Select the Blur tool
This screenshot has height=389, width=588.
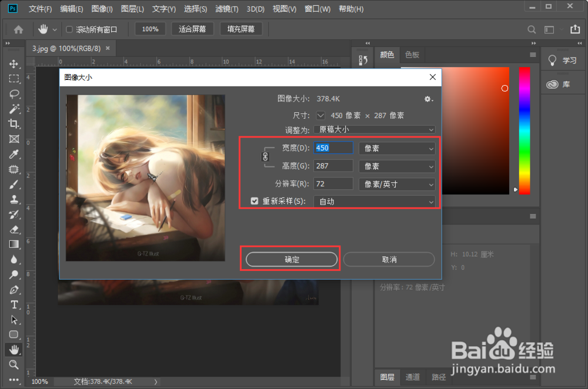tap(14, 259)
